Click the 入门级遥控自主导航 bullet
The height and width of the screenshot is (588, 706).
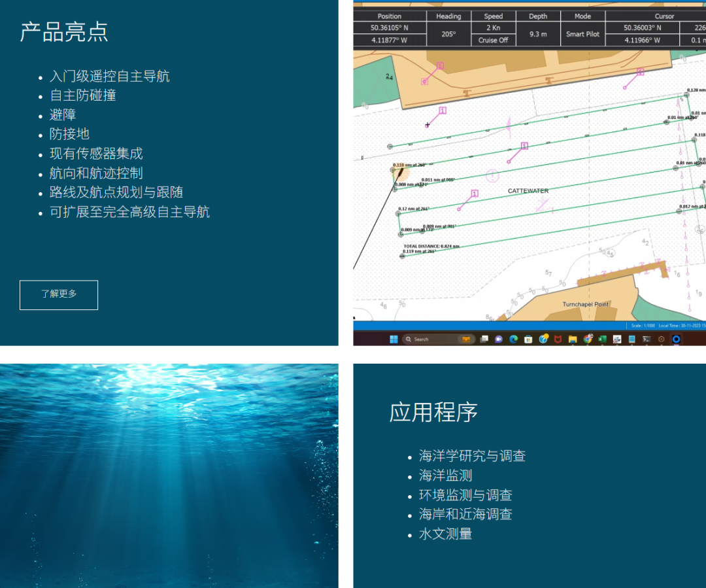109,76
